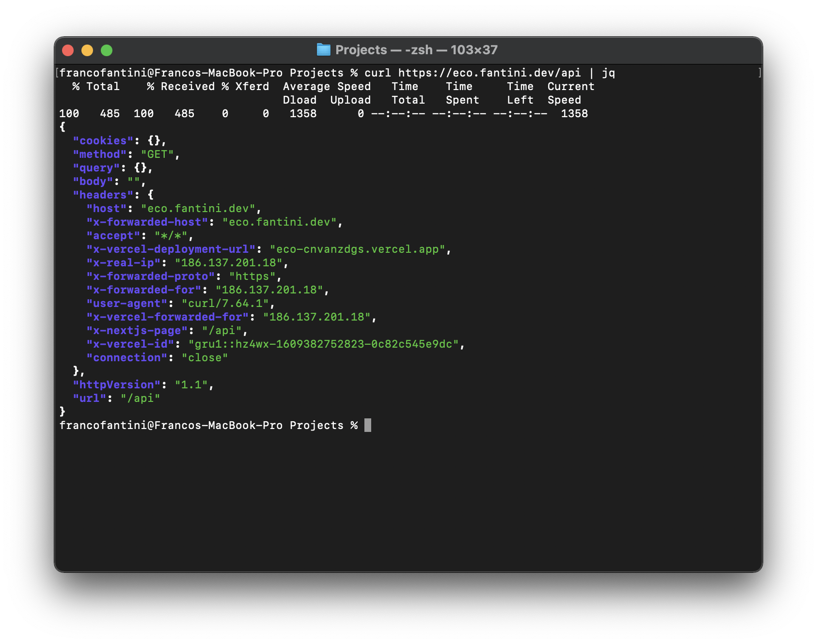Click the "query" JSON key
The image size is (817, 644).
(96, 168)
